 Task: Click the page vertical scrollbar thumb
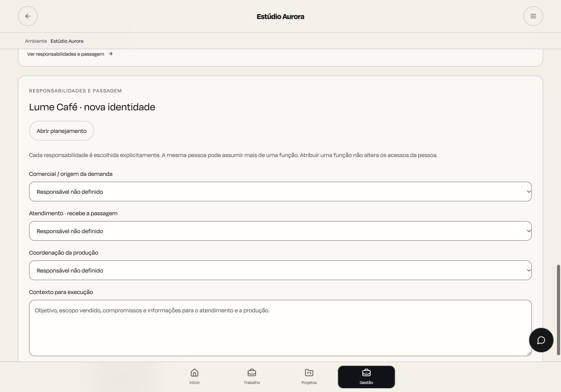click(558, 310)
